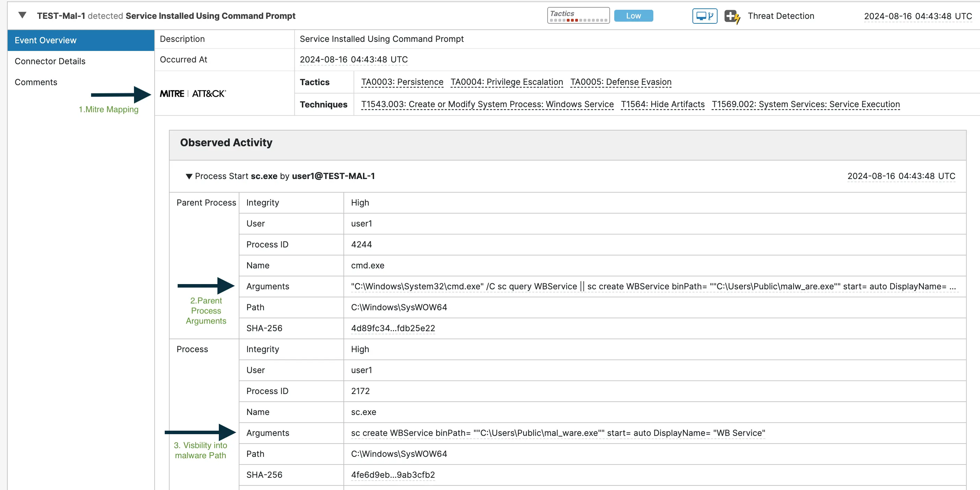This screenshot has width=980, height=490.
Task: Open the Comments section
Action: pos(36,82)
